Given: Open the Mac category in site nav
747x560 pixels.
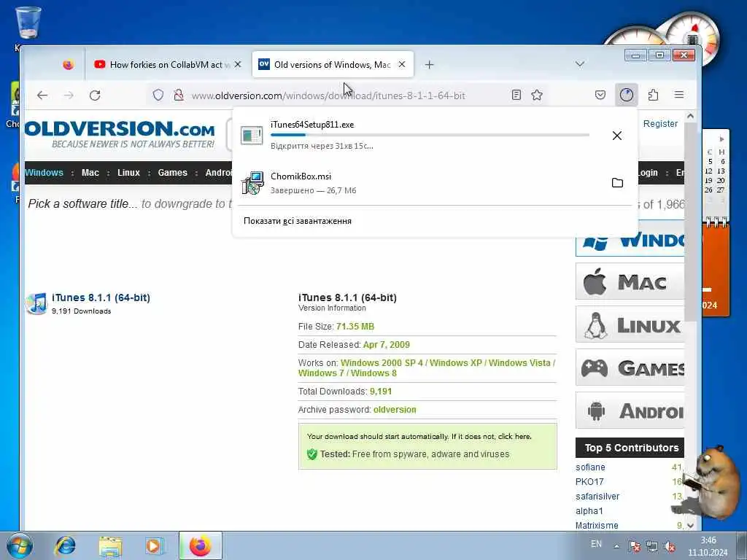Looking at the screenshot, I should pyautogui.click(x=90, y=172).
